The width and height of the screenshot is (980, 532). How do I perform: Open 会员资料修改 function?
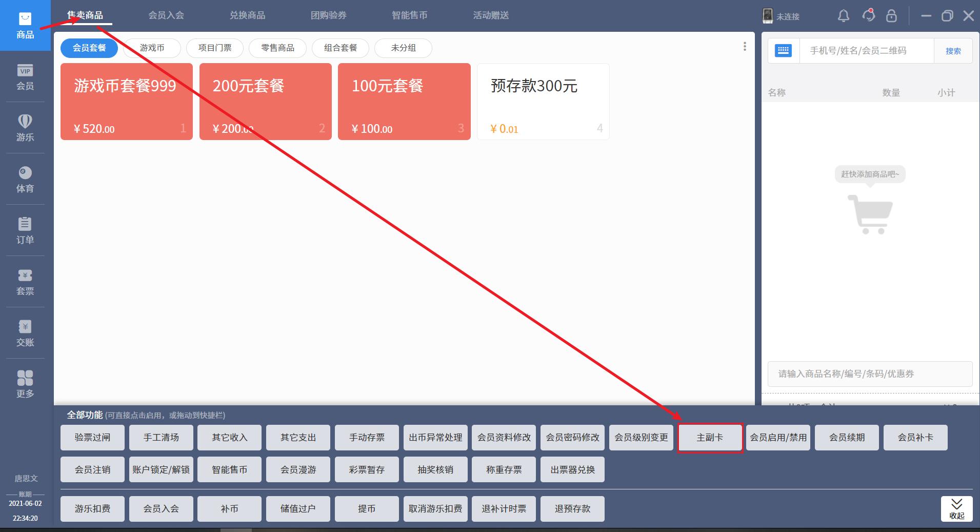point(504,438)
